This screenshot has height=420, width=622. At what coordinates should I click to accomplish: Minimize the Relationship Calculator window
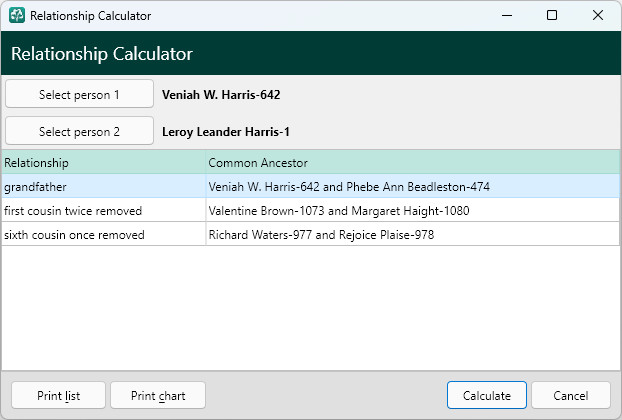507,15
